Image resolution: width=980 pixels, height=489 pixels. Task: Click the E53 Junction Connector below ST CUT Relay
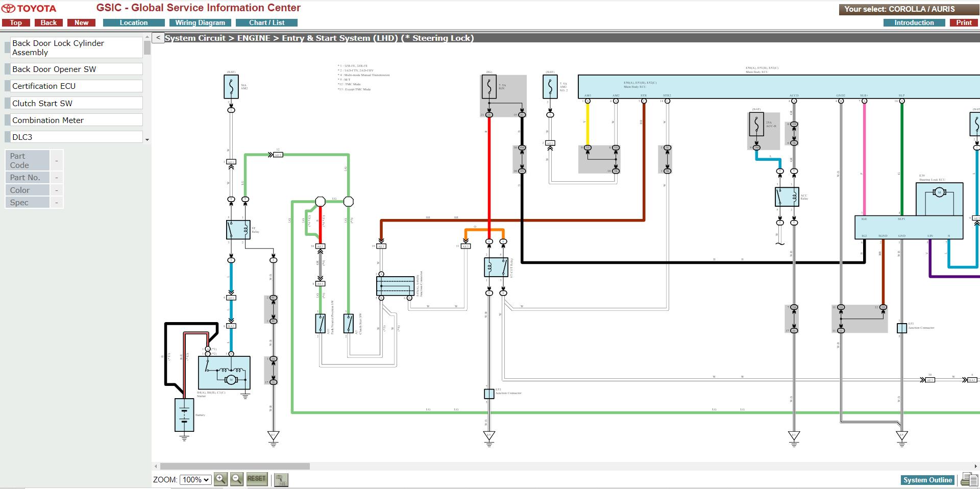pos(489,394)
